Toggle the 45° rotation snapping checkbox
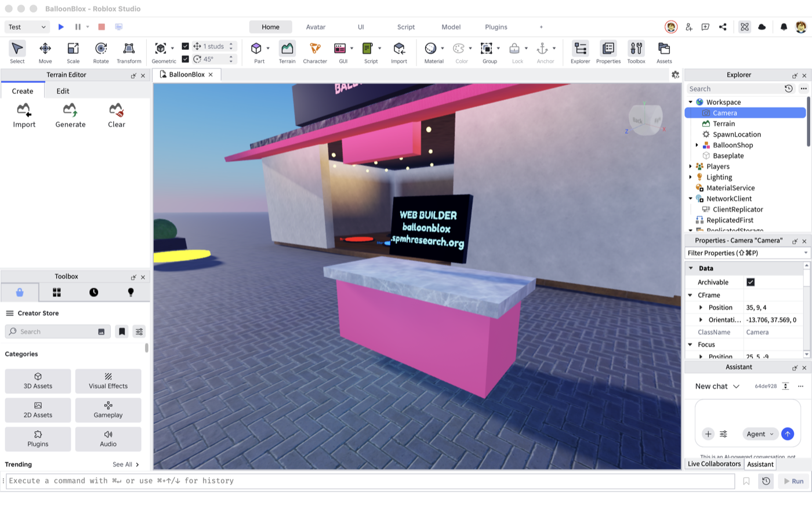The width and height of the screenshot is (812, 509). pos(185,59)
